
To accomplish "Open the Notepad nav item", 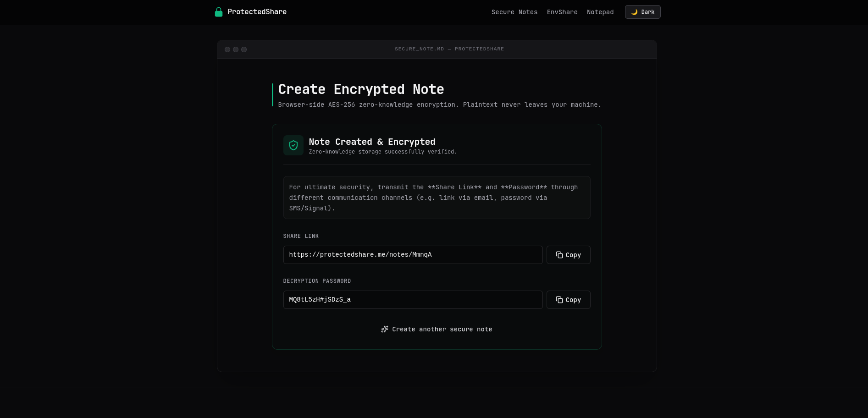I will pos(600,12).
